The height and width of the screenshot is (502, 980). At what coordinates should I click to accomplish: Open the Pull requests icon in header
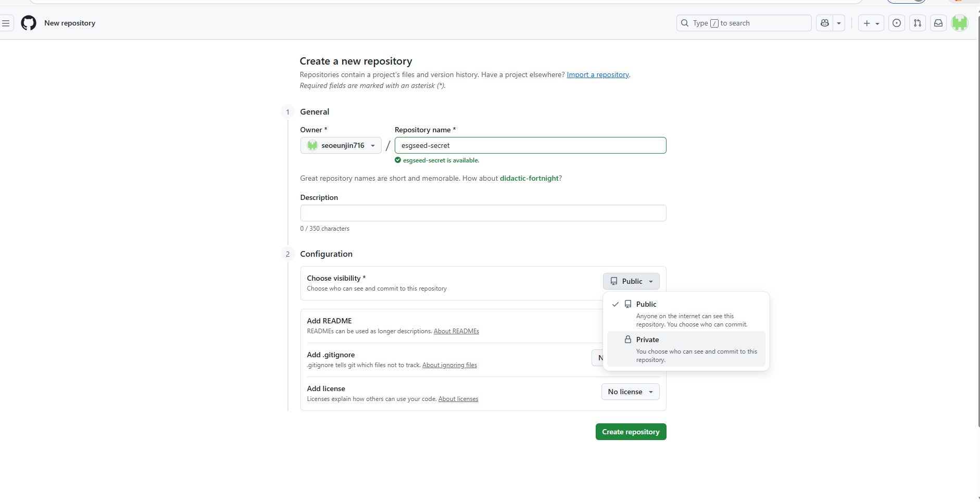click(x=917, y=23)
